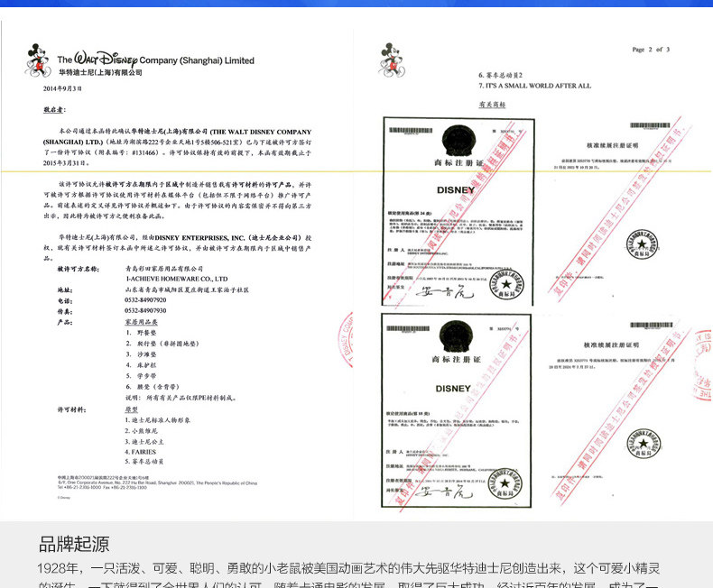
Task: Click the national emblem on lower trademark certificate
Action: 456,337
